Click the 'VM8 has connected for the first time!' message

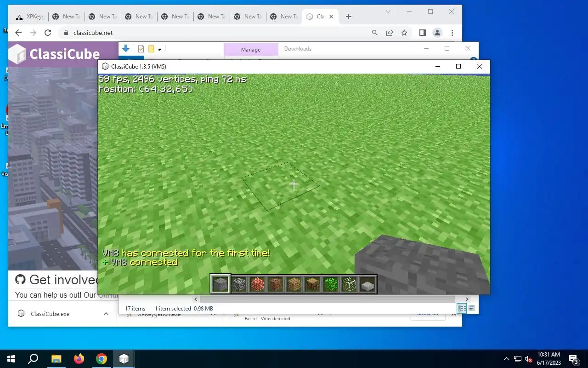tap(186, 253)
